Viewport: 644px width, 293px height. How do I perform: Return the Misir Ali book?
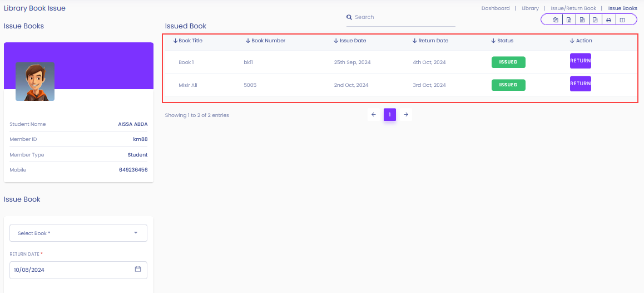pyautogui.click(x=581, y=84)
